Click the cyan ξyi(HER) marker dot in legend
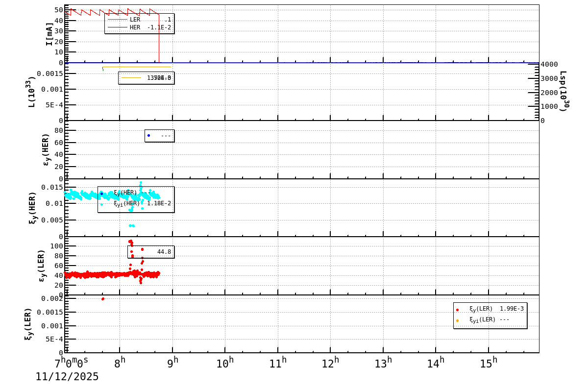Viewport: 588px width, 391px height. (x=101, y=204)
